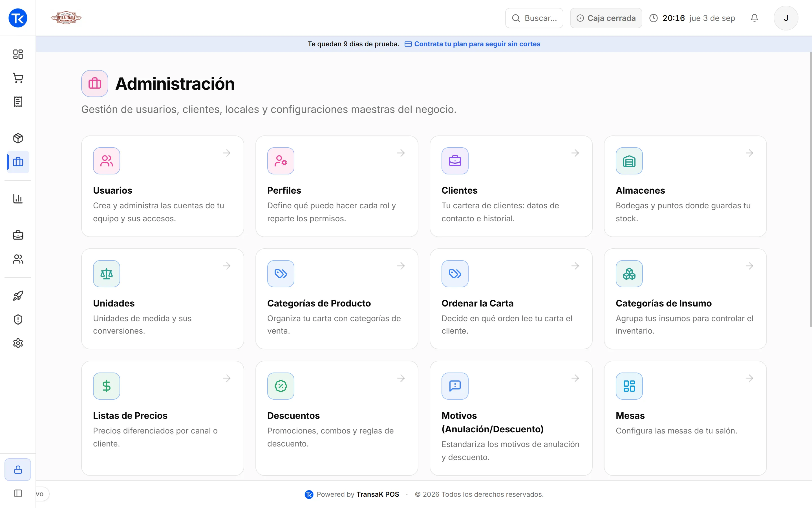Click the Listas de Precios dollar icon
This screenshot has height=508, width=812.
106,386
